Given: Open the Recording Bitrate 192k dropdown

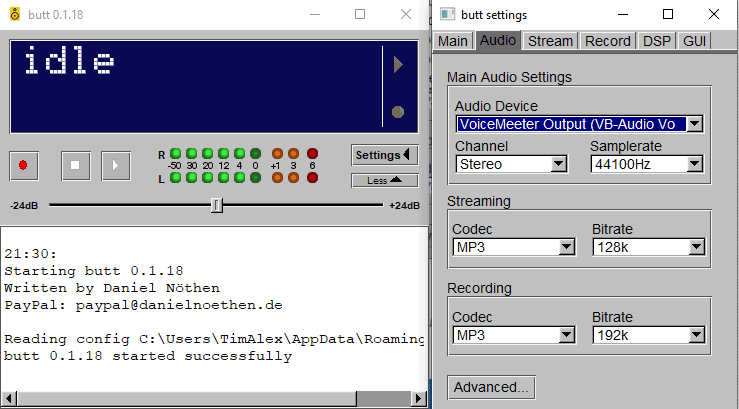Looking at the screenshot, I should pyautogui.click(x=649, y=335).
